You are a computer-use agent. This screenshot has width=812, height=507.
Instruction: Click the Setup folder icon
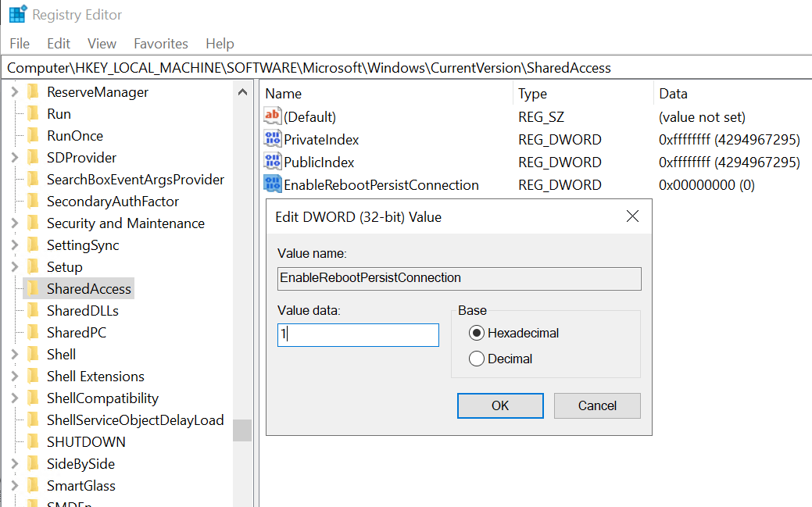pos(33,266)
